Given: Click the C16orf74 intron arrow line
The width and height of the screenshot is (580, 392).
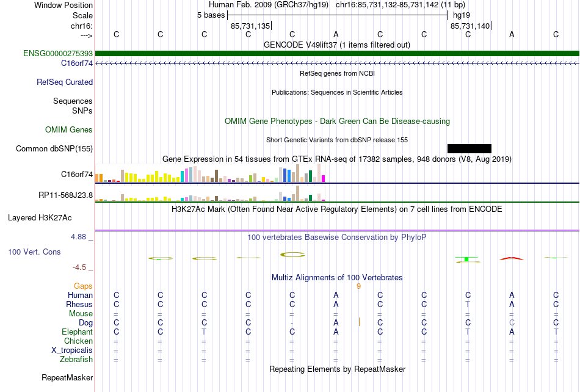Looking at the screenshot, I should pos(337,64).
